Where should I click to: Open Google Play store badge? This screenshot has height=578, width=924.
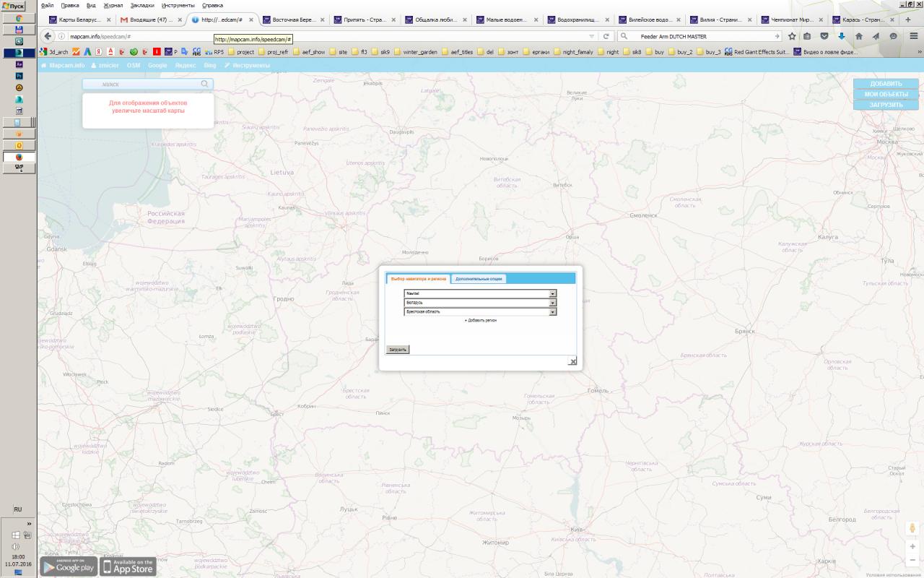click(x=69, y=566)
